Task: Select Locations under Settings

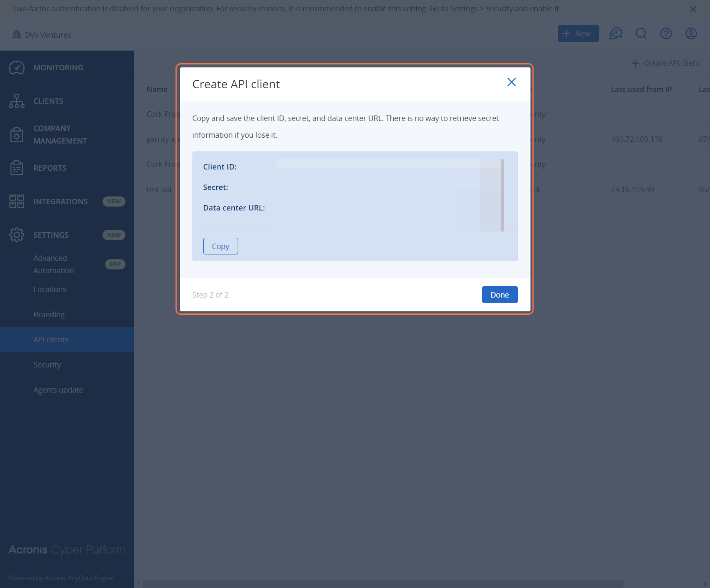Action: pyautogui.click(x=67, y=289)
